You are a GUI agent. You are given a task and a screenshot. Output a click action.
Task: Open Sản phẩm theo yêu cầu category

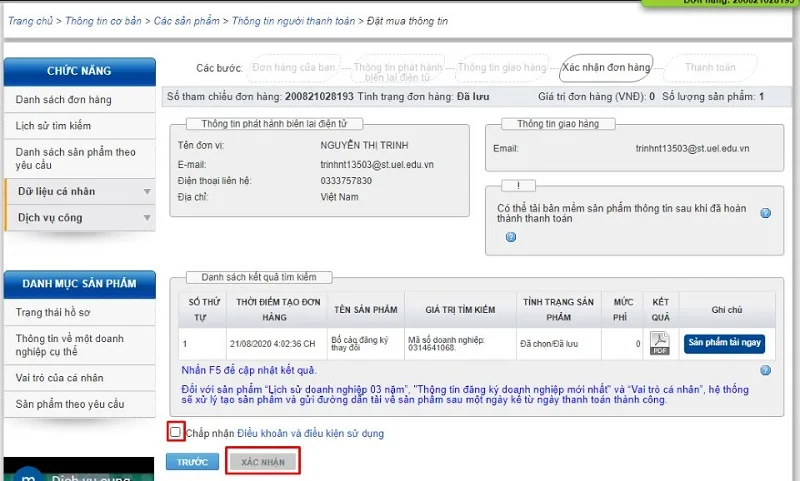tap(80, 404)
